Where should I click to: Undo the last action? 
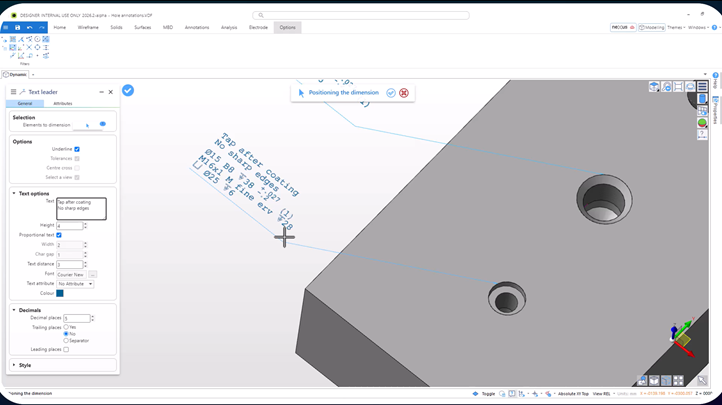click(x=29, y=28)
